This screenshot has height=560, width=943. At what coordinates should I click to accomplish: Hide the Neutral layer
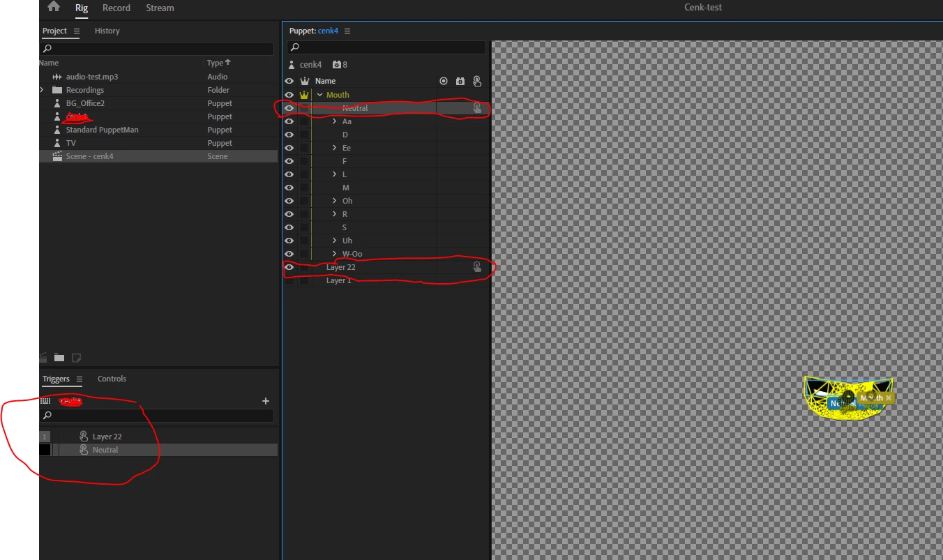click(x=289, y=108)
